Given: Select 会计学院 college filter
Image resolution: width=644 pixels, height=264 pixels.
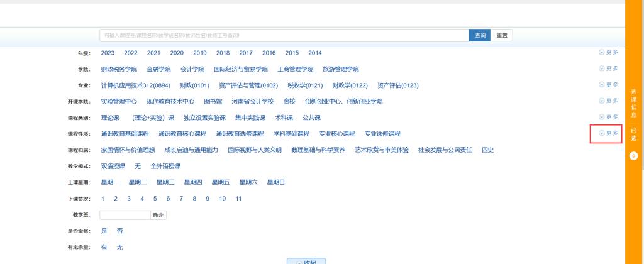Looking at the screenshot, I should (x=192, y=69).
